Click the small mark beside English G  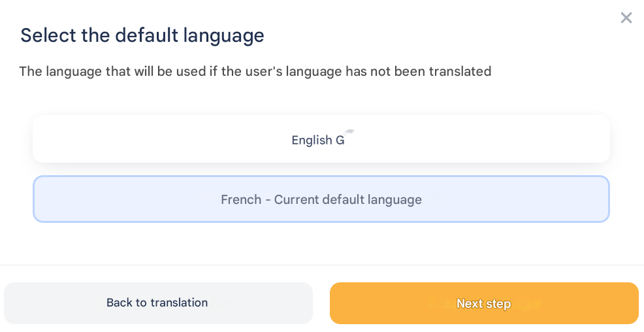pyautogui.click(x=350, y=131)
